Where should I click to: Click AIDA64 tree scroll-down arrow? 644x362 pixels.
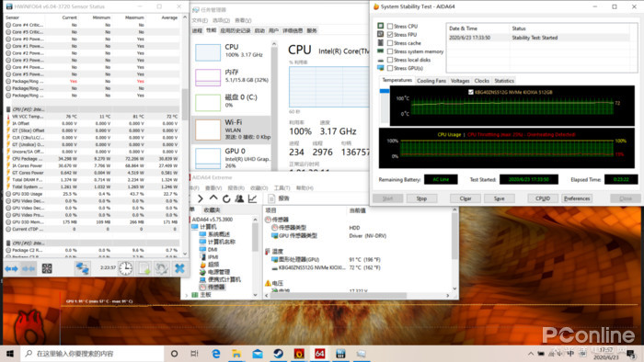(256, 295)
